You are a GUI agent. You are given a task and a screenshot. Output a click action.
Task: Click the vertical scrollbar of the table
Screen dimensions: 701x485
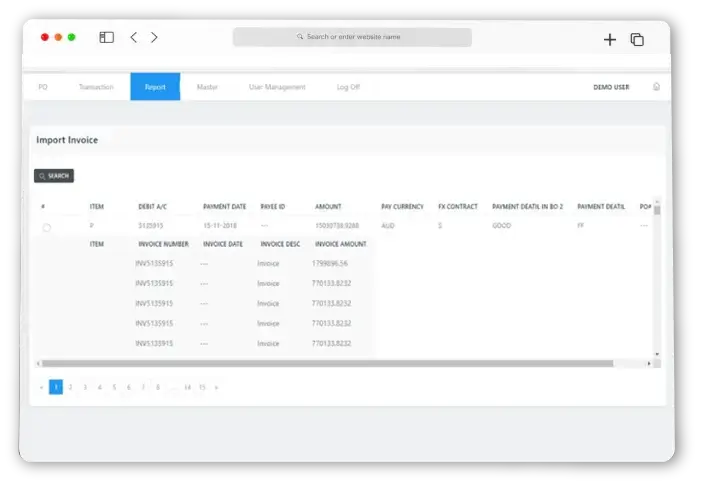[x=657, y=280]
